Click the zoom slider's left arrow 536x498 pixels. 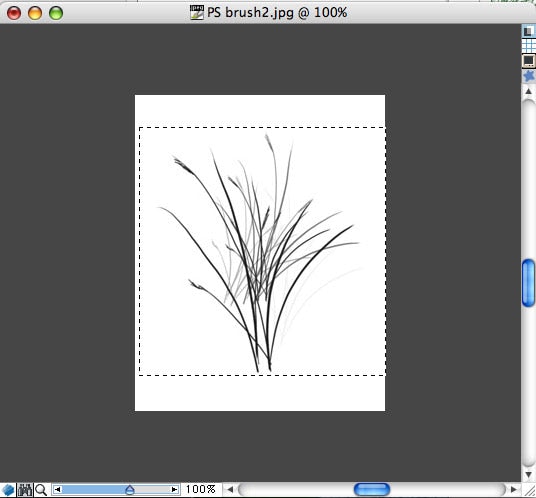pos(57,490)
